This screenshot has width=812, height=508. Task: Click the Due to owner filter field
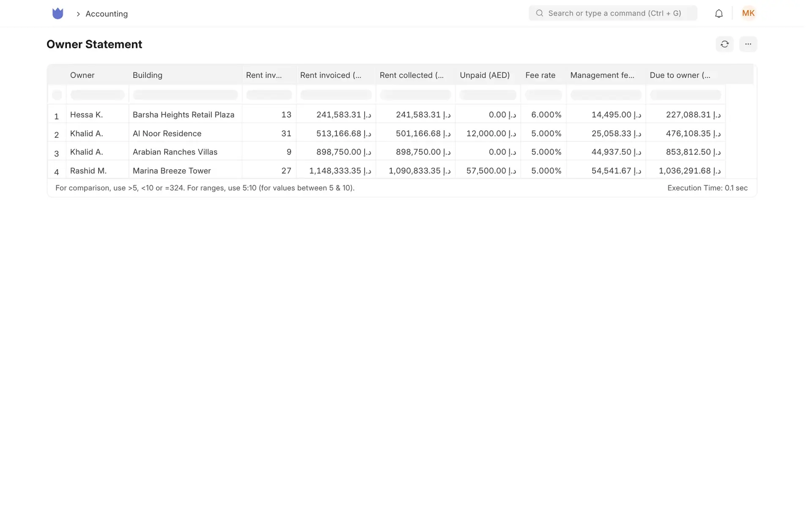[686, 95]
